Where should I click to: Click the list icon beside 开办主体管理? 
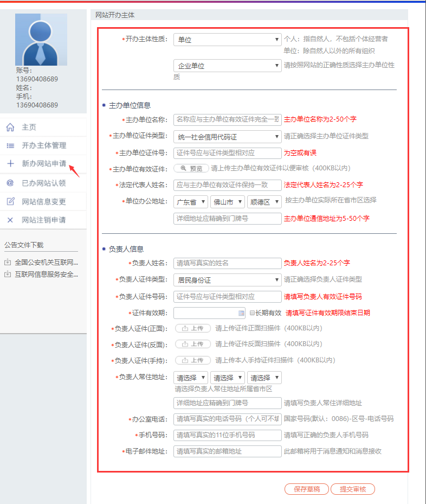pyautogui.click(x=10, y=146)
